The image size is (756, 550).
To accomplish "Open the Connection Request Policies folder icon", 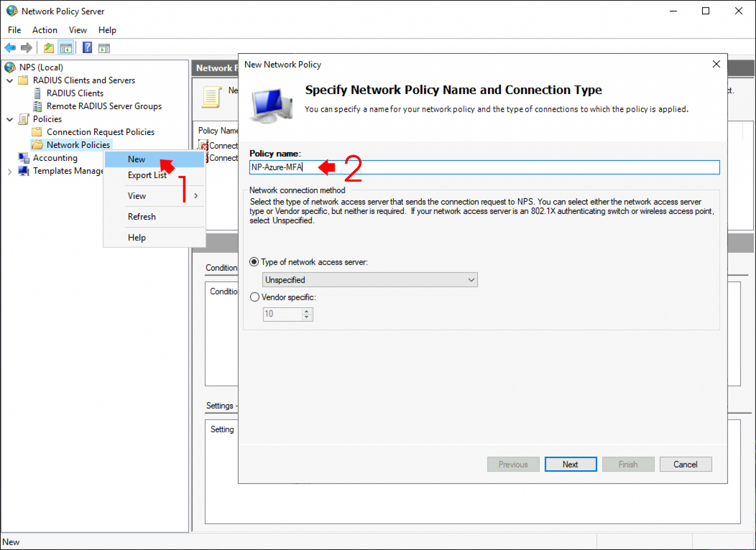I will tap(37, 132).
